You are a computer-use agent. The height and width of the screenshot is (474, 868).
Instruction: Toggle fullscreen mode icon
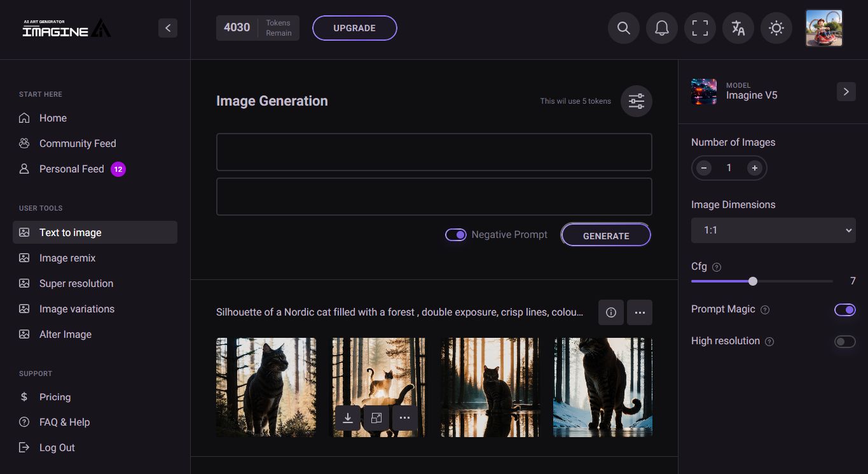click(x=700, y=28)
